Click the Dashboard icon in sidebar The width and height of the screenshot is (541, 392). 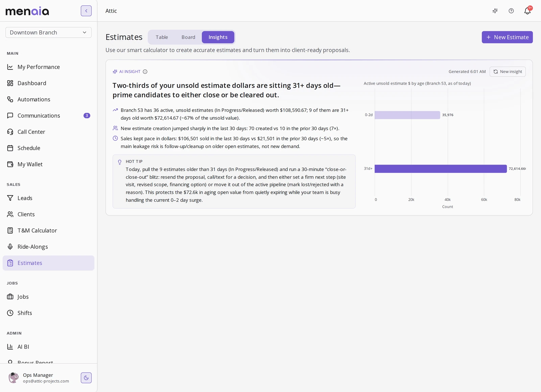[10, 83]
